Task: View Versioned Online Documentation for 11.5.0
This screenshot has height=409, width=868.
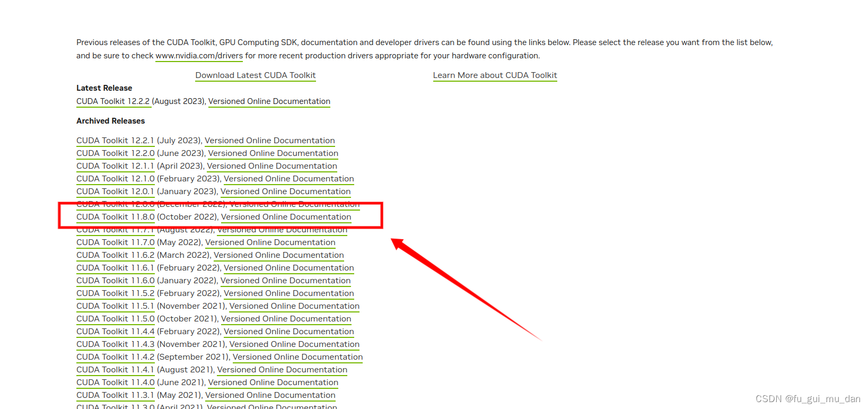Action: [286, 319]
